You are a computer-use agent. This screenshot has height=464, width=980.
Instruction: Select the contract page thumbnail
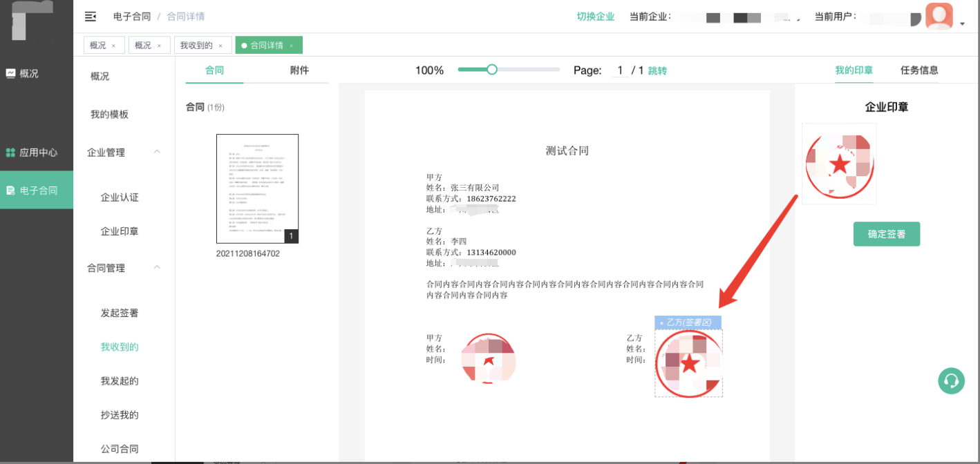coord(257,188)
